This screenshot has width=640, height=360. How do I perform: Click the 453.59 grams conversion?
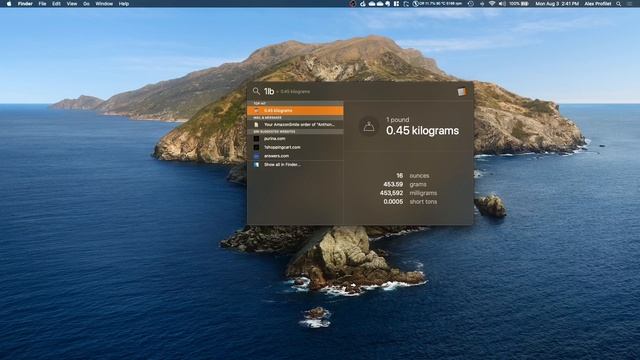(x=404, y=184)
